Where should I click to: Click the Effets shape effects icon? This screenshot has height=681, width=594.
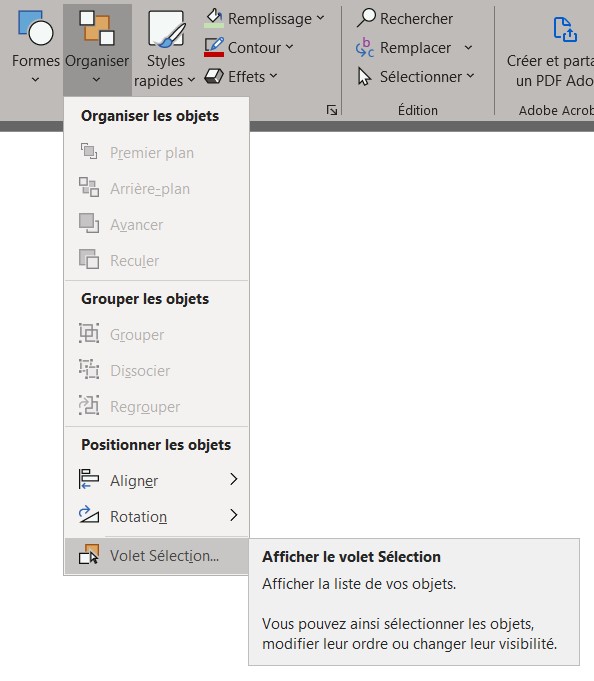click(x=214, y=76)
